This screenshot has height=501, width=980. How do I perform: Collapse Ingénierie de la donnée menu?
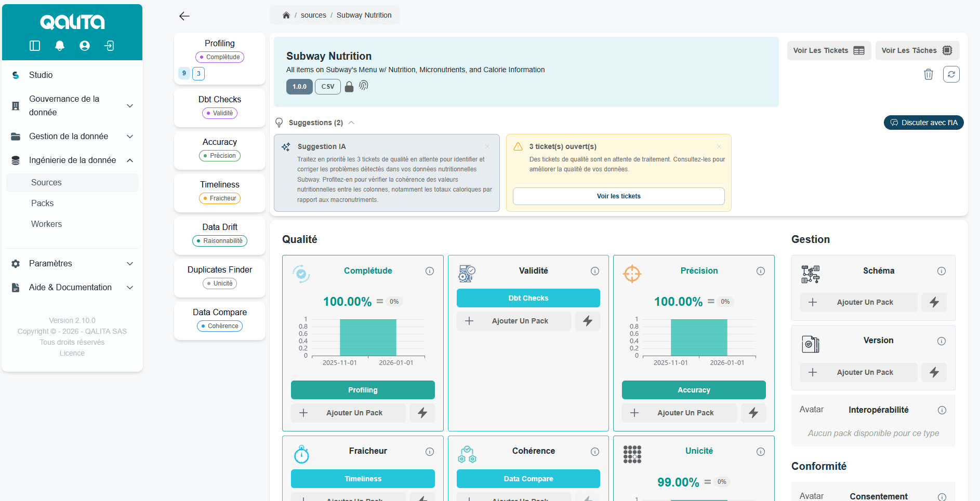coord(130,160)
